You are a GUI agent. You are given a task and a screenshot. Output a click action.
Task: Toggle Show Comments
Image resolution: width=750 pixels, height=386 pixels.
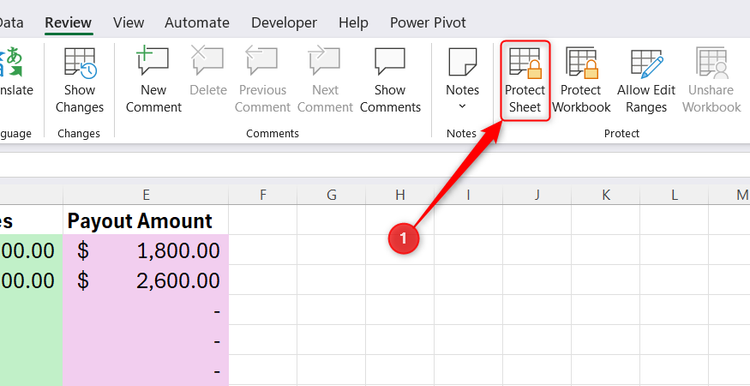coord(390,80)
